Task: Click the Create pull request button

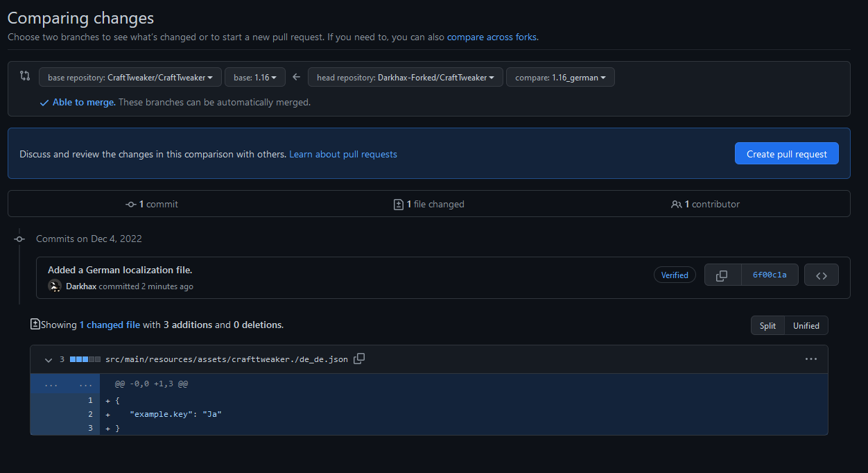Action: tap(786, 154)
